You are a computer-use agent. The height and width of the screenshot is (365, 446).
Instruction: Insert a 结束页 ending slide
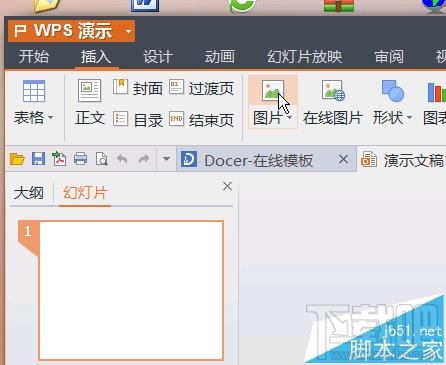click(x=202, y=119)
